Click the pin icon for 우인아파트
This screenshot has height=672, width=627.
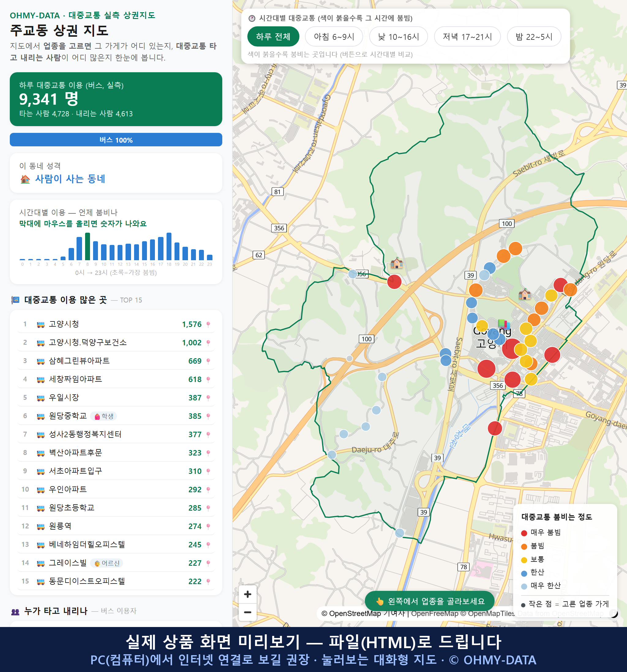(208, 490)
